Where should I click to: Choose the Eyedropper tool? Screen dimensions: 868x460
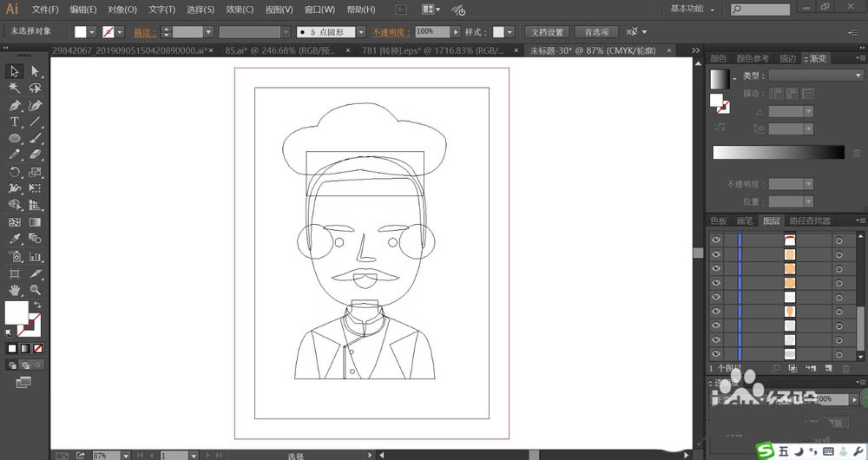(15, 240)
